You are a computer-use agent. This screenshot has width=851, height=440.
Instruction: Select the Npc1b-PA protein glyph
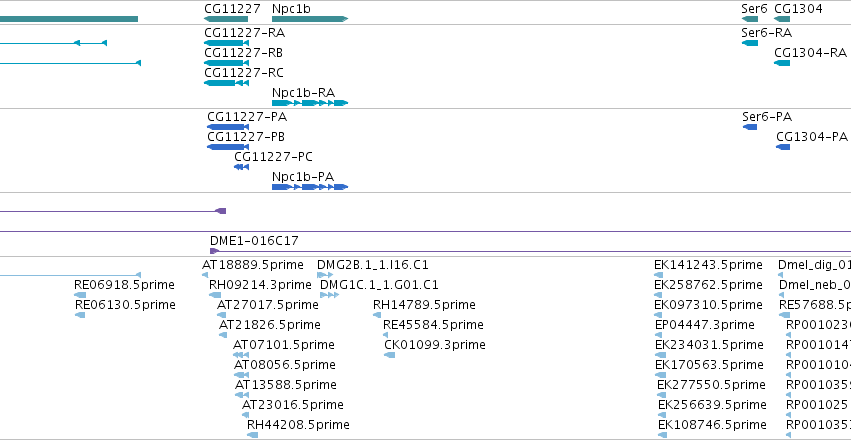(310, 187)
